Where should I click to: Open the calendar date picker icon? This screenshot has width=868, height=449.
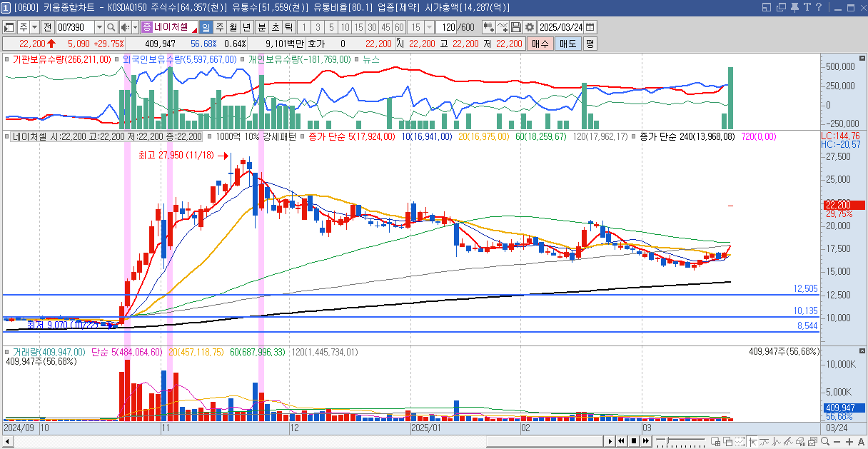[x=590, y=27]
